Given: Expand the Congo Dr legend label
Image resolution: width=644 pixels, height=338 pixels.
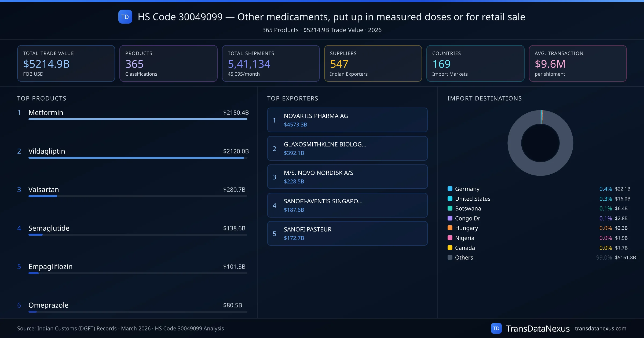Looking at the screenshot, I should pos(467,218).
